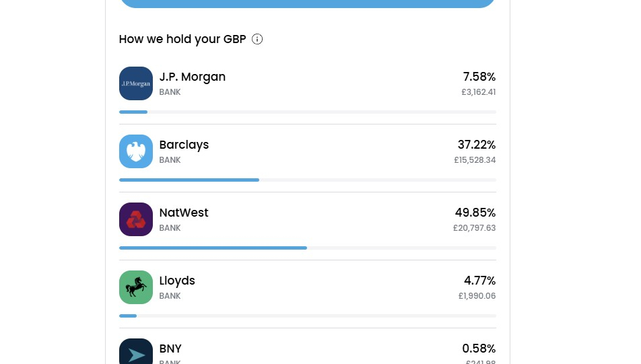This screenshot has width=641, height=364.
Task: Click the Barclays eagle logo
Action: [x=136, y=151]
